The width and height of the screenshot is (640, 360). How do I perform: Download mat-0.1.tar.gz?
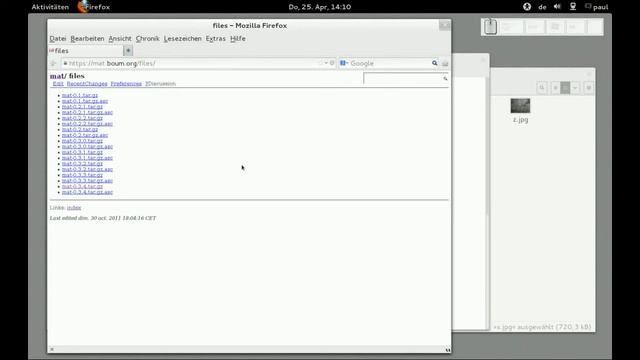[x=80, y=95]
